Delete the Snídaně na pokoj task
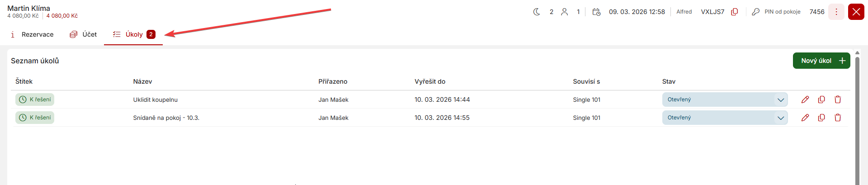 pyautogui.click(x=838, y=118)
